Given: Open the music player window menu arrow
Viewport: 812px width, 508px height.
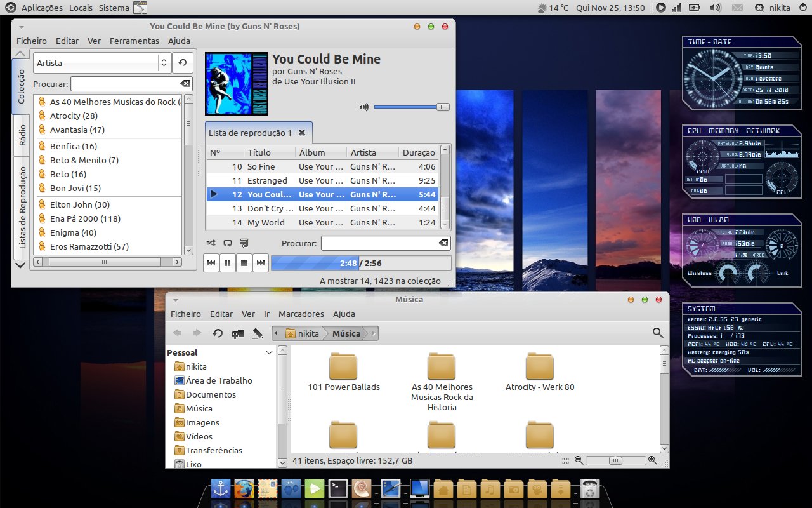Looking at the screenshot, I should (21, 27).
